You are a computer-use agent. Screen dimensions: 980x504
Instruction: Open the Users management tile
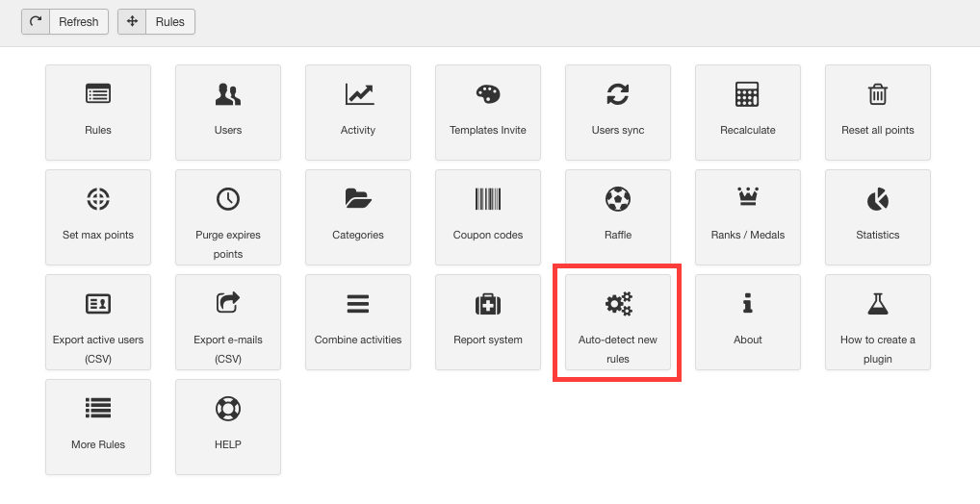pos(228,112)
